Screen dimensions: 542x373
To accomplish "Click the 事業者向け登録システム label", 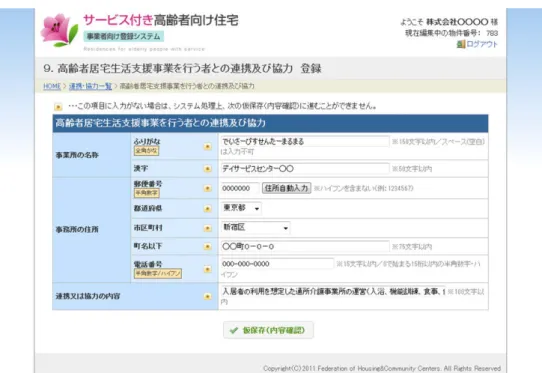I will tap(123, 36).
